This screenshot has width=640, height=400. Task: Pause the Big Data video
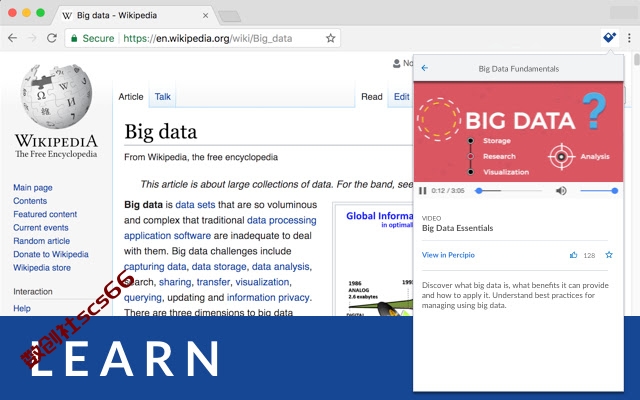tap(422, 191)
